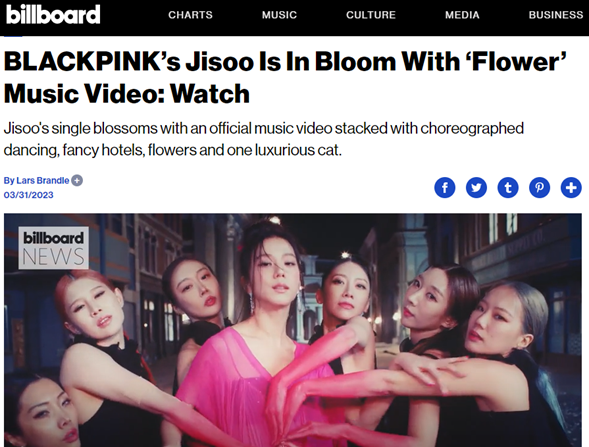Open more sharing options plus icon
Screen dimensions: 589x447
click(x=571, y=187)
